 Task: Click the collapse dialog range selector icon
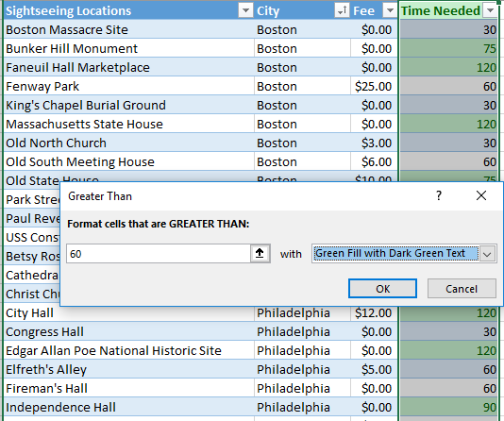[x=260, y=254]
